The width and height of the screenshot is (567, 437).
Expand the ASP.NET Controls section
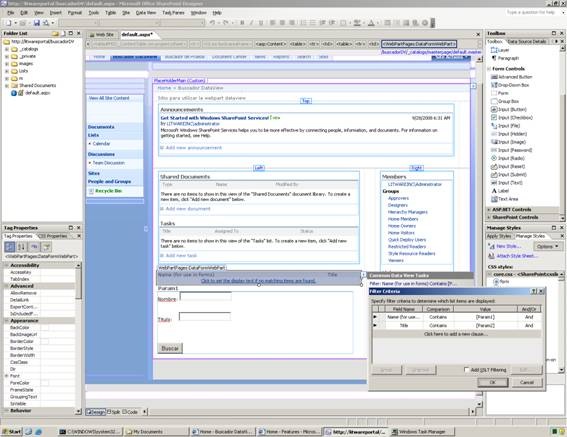coord(489,209)
